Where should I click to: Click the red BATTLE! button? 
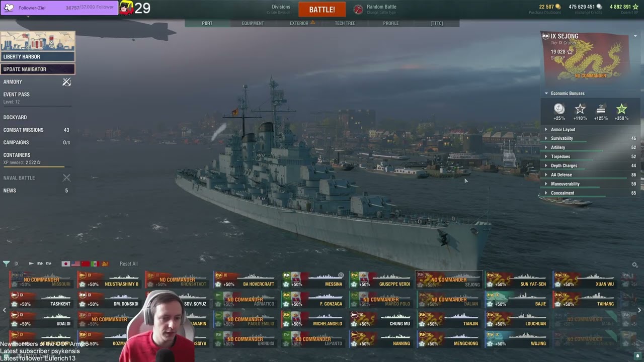(x=322, y=10)
